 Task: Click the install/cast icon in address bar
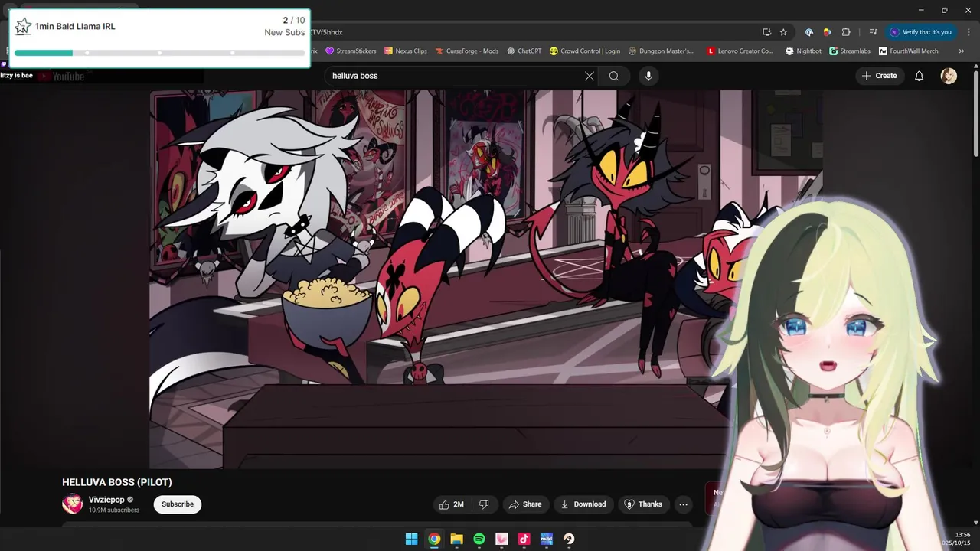(766, 32)
